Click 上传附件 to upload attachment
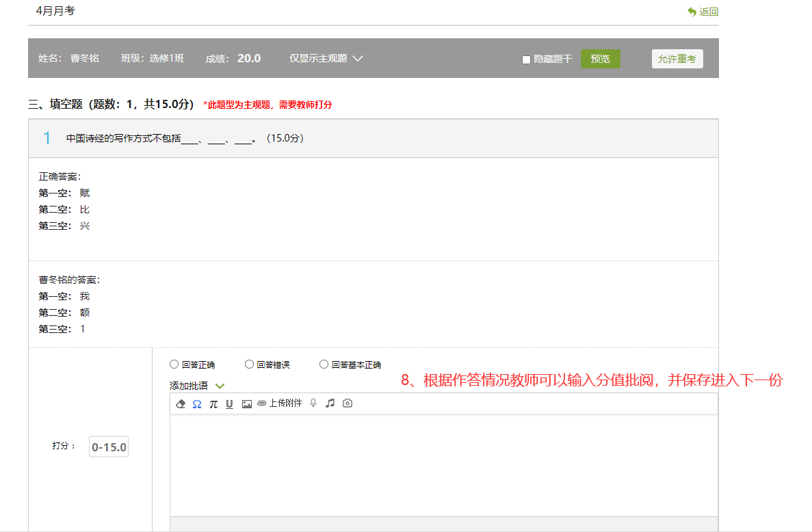Screen dimensions: 812x532 280,403
